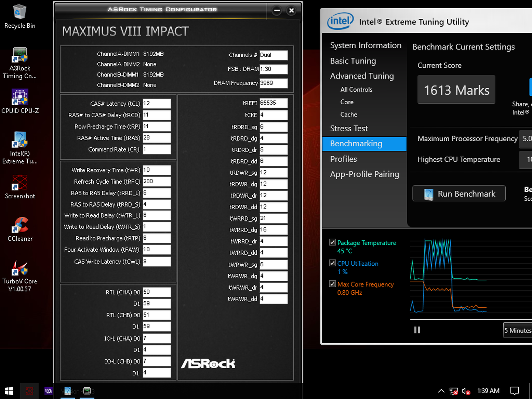Click the Write Recovery Time (tWR) field
Image resolution: width=532 pixels, height=399 pixels.
point(157,170)
